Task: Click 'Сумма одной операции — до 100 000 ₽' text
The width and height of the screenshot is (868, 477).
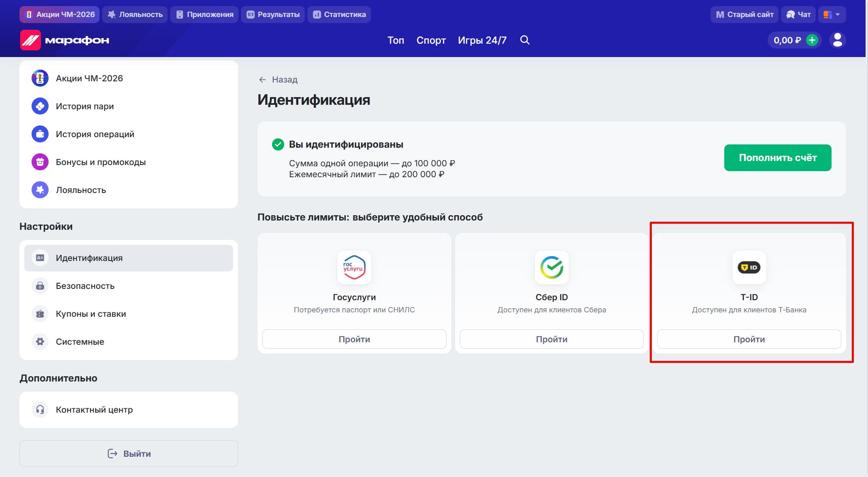Action: tap(372, 163)
